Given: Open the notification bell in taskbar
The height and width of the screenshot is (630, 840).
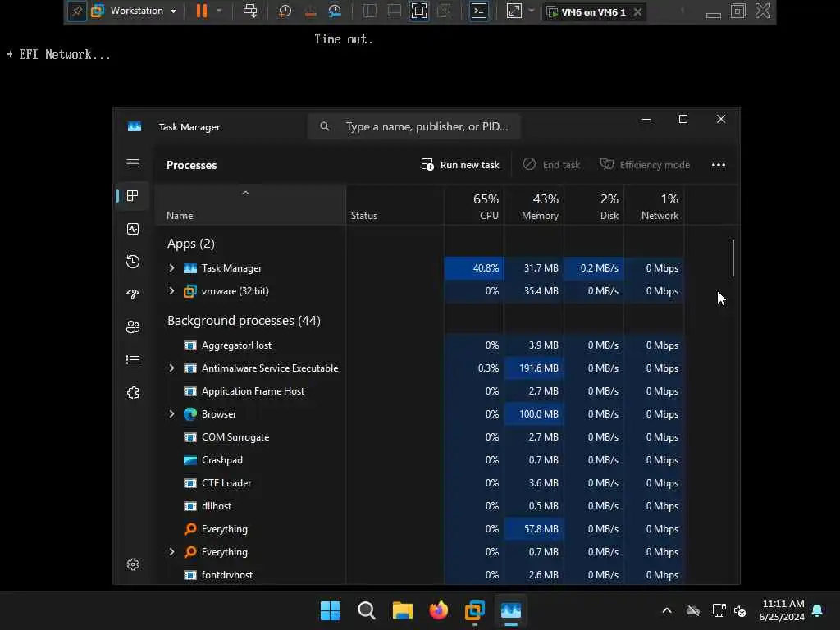Looking at the screenshot, I should pyautogui.click(x=818, y=610).
